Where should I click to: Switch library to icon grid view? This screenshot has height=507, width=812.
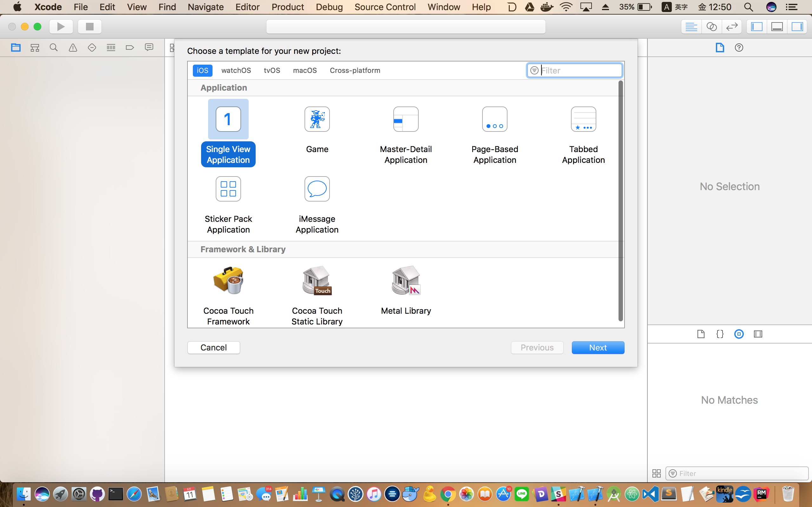656,473
